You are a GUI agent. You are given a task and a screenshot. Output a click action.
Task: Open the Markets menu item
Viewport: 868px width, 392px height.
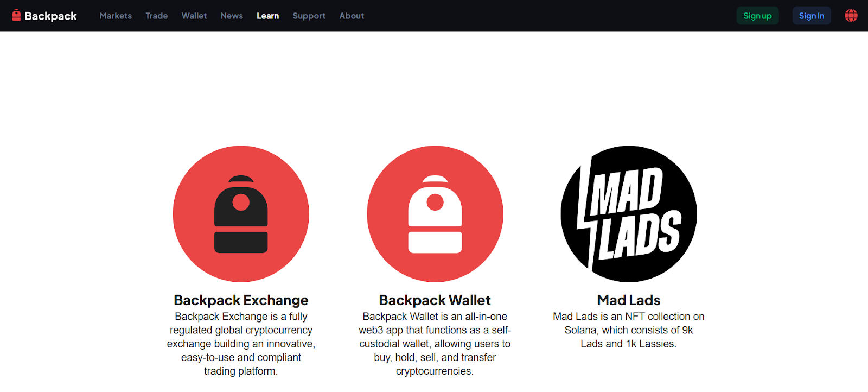(x=115, y=16)
